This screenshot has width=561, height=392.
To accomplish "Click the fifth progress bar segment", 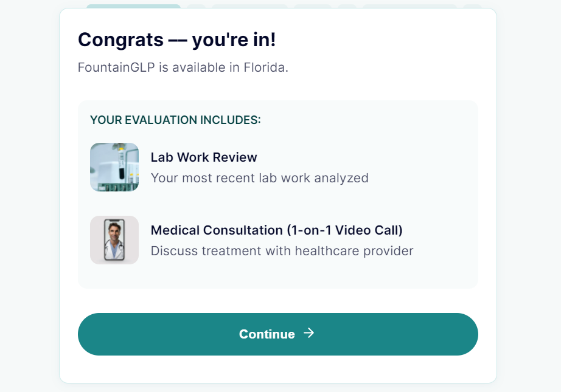I will click(347, 7).
